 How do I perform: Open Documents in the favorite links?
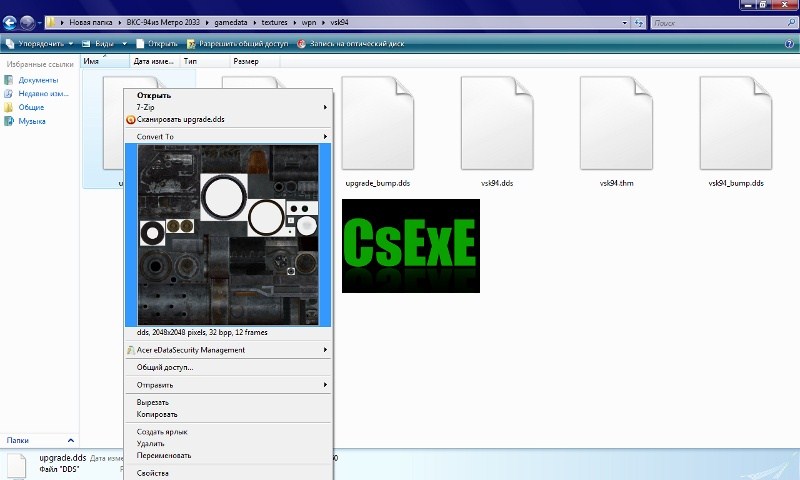[x=37, y=80]
